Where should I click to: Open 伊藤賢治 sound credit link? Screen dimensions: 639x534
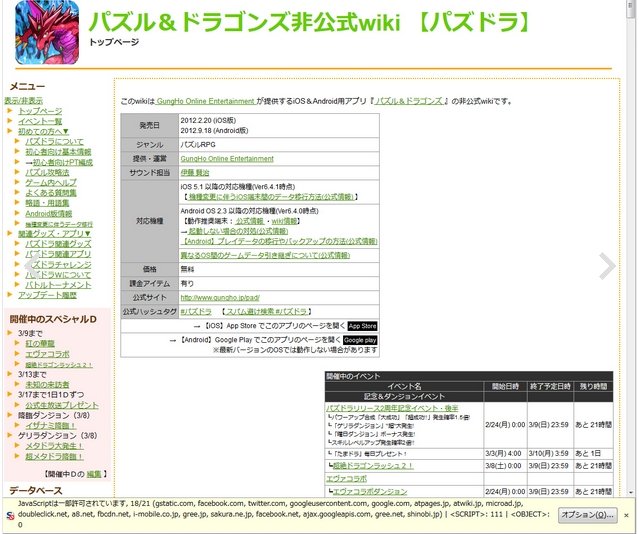195,173
